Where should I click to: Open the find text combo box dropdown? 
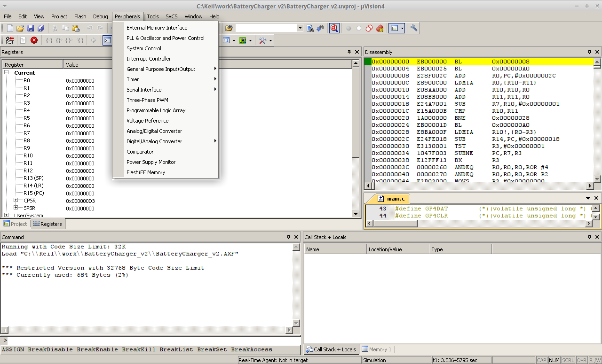[300, 28]
